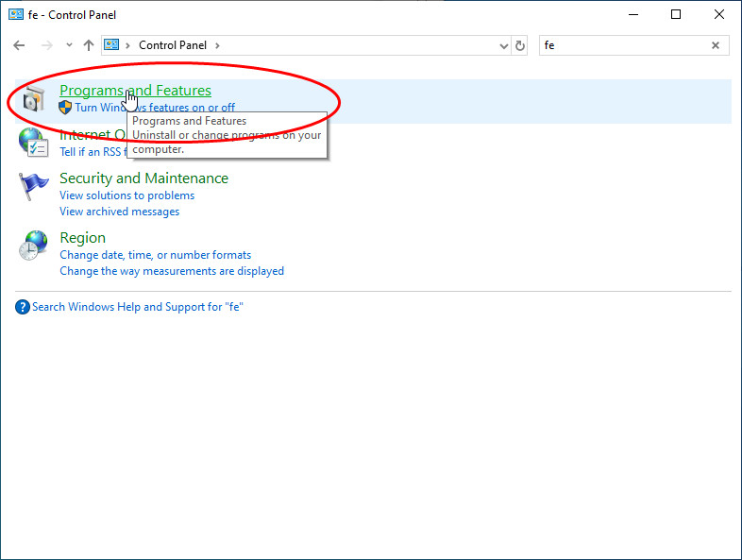This screenshot has width=742, height=560.
Task: Expand the address bar history dropdown
Action: [x=503, y=45]
